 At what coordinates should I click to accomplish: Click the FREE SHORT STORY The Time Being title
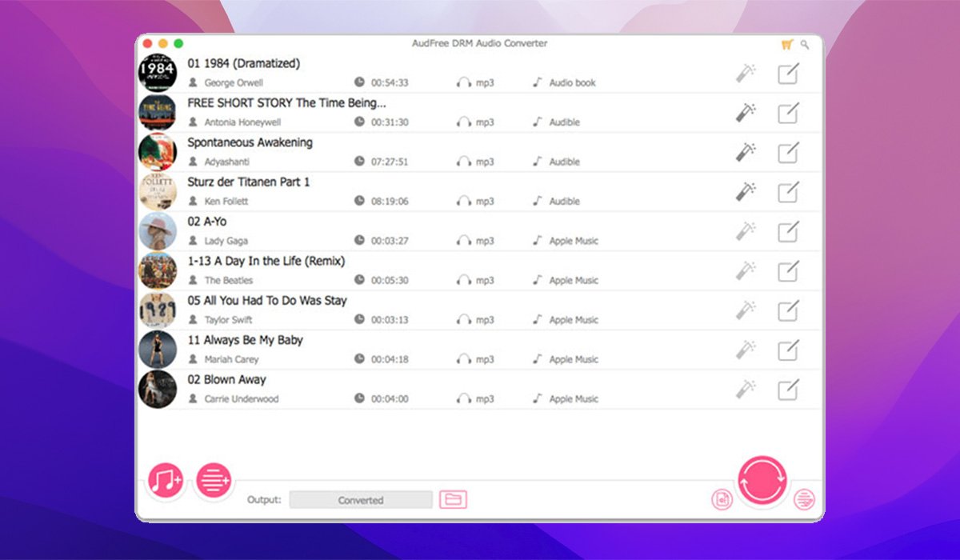286,102
